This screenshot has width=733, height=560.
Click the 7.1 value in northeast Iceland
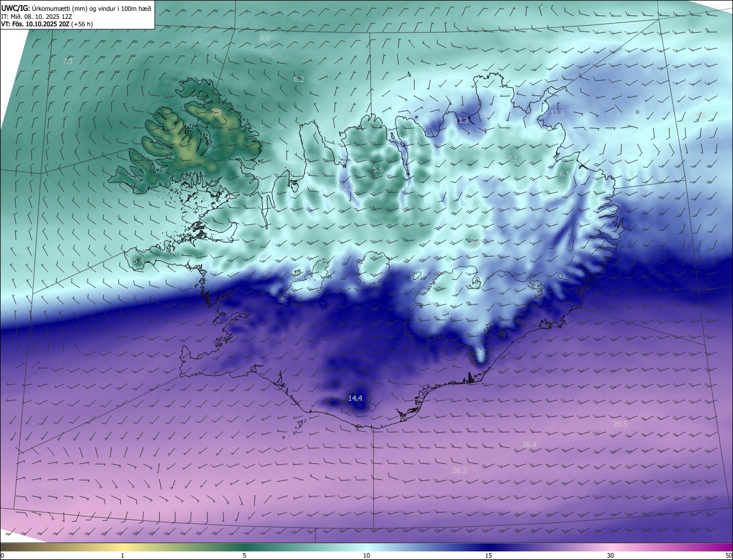513,158
